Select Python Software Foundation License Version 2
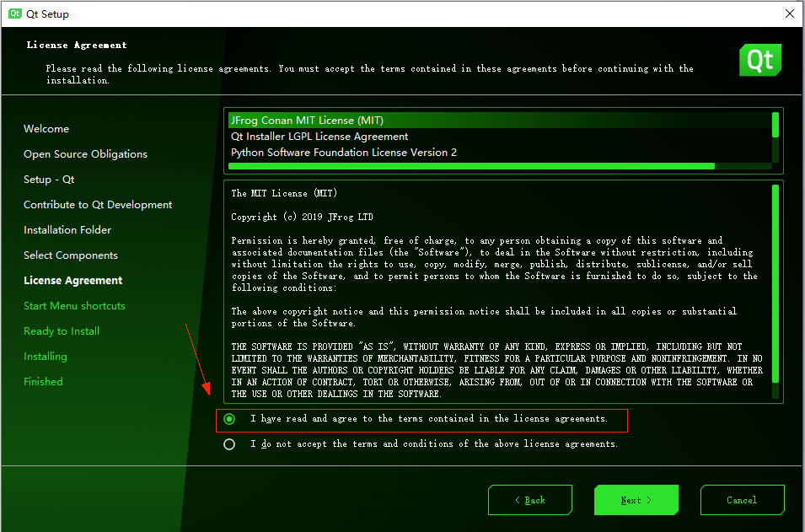The image size is (805, 532). 500,152
